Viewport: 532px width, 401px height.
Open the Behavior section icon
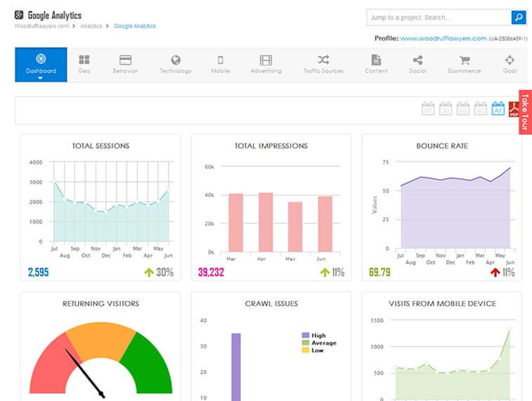coord(125,61)
